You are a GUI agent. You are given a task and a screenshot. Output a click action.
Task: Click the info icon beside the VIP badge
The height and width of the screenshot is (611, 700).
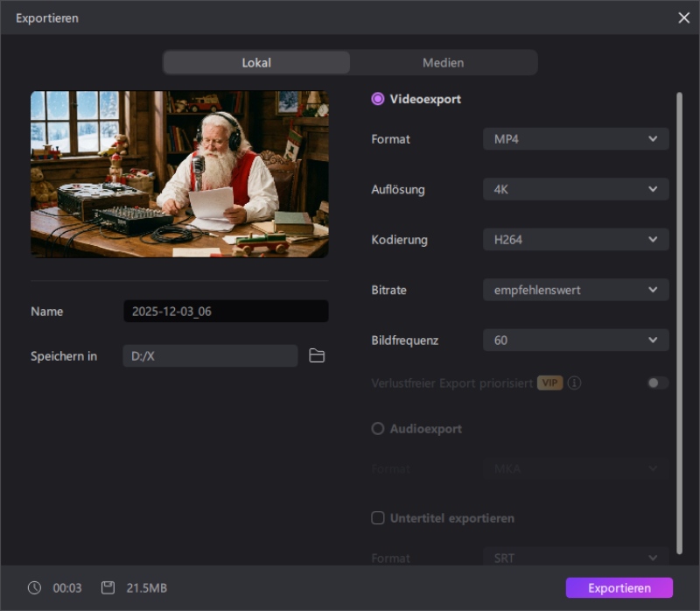(575, 383)
